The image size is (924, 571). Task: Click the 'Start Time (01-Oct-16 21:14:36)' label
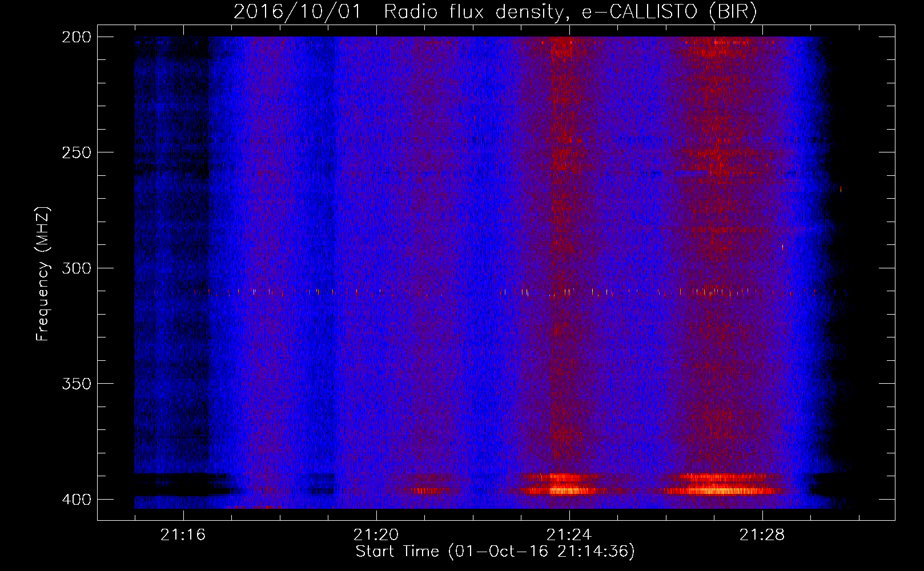495,552
